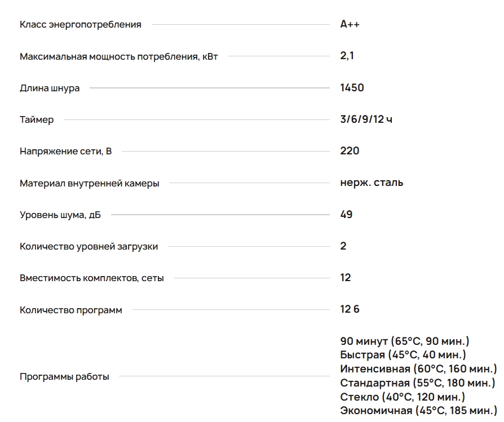Select the 1450 cord length value
504x422 pixels.
pyautogui.click(x=352, y=87)
